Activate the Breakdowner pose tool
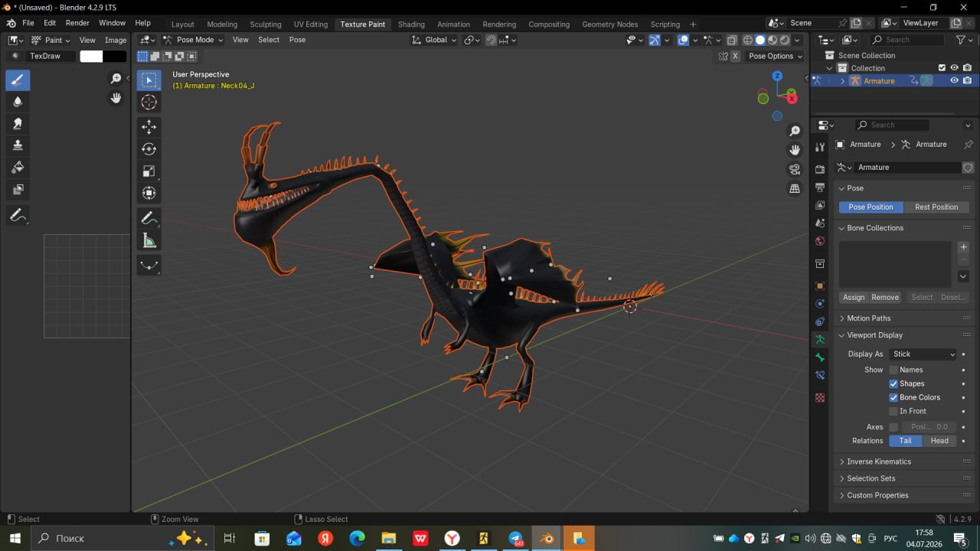The image size is (980, 551). click(x=149, y=266)
